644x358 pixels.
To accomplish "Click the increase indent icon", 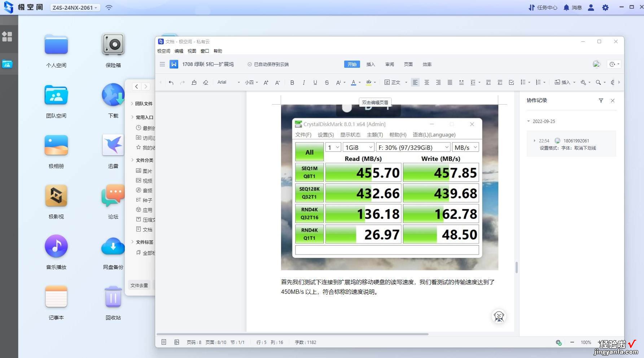I will [500, 83].
